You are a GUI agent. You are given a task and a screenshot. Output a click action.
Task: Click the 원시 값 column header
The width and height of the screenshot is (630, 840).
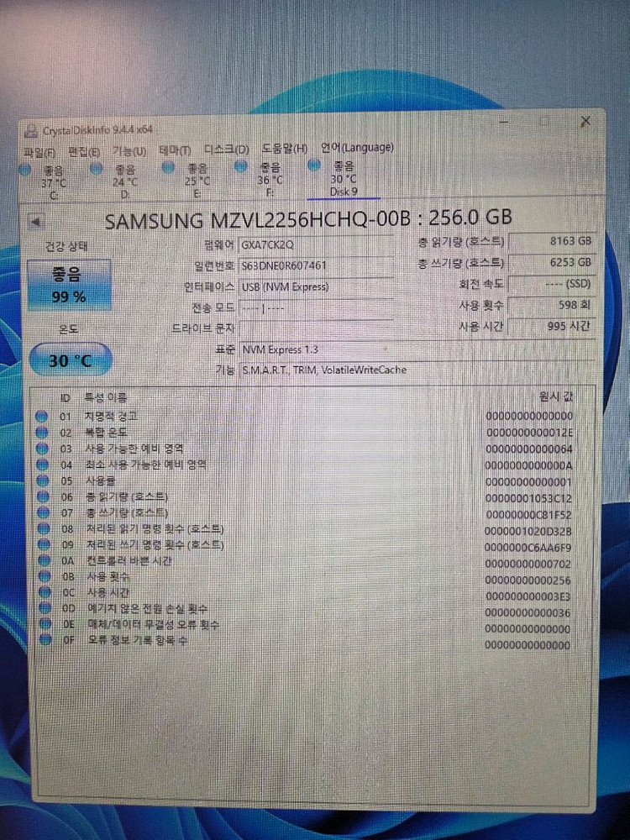(x=557, y=397)
